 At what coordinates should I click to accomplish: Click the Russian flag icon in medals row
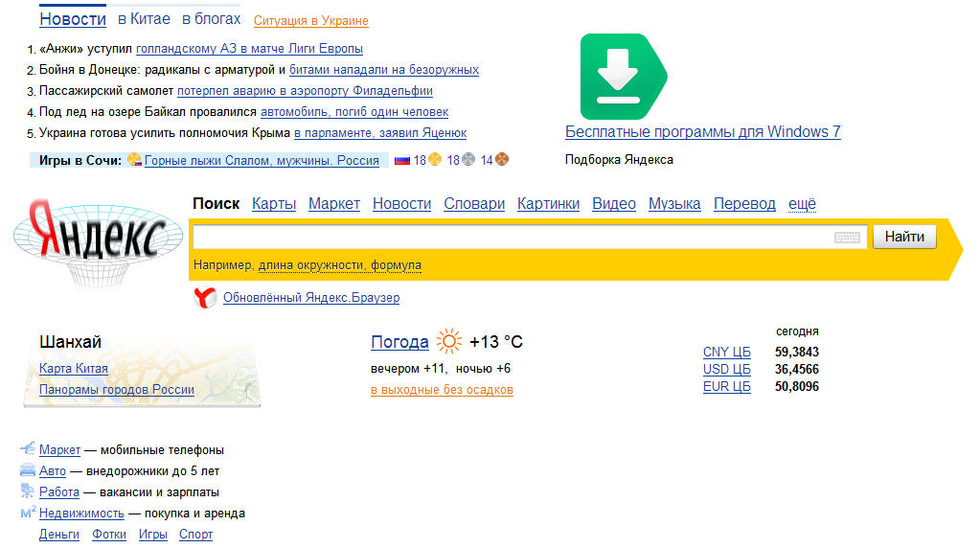(x=402, y=161)
